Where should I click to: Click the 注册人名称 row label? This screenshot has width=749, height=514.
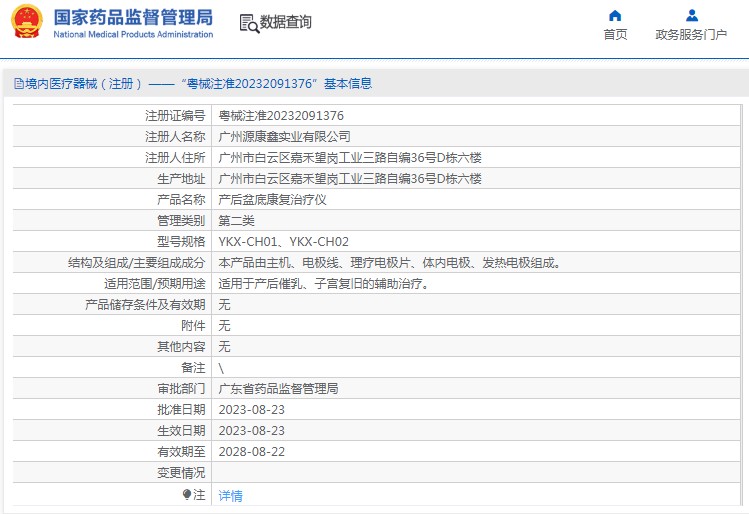(x=175, y=137)
